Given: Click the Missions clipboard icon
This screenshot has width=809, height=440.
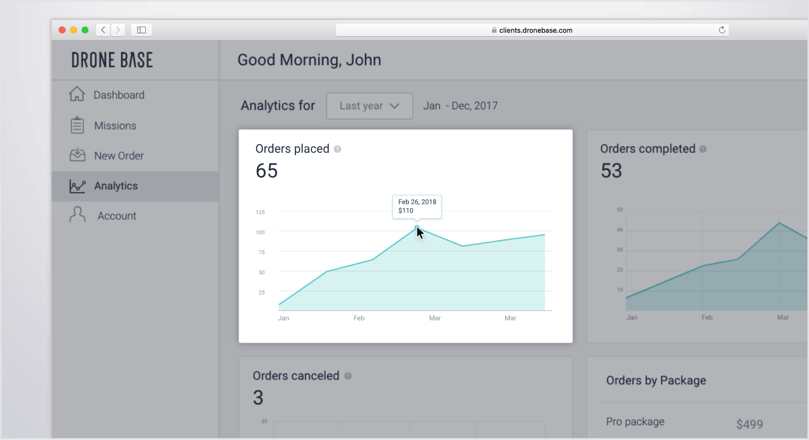Looking at the screenshot, I should 77,125.
